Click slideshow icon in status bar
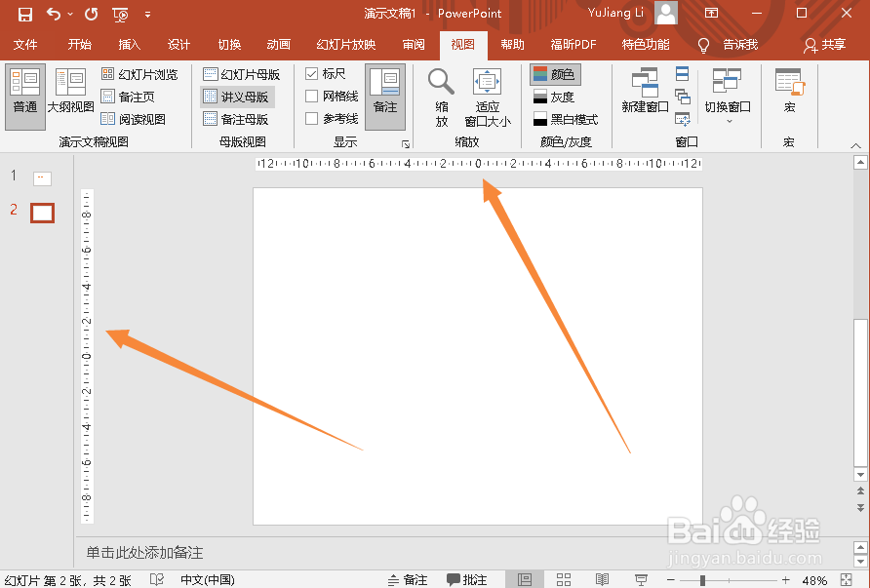870x588 pixels. (x=641, y=579)
